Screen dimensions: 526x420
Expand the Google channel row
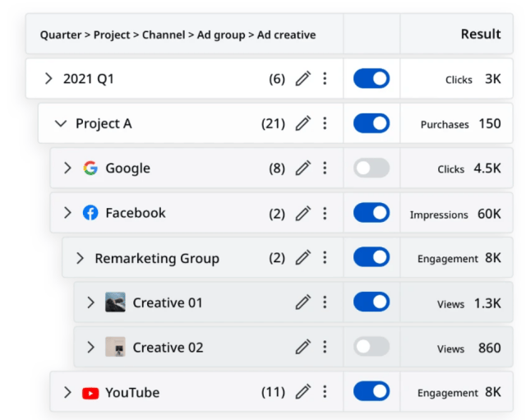pyautogui.click(x=67, y=168)
